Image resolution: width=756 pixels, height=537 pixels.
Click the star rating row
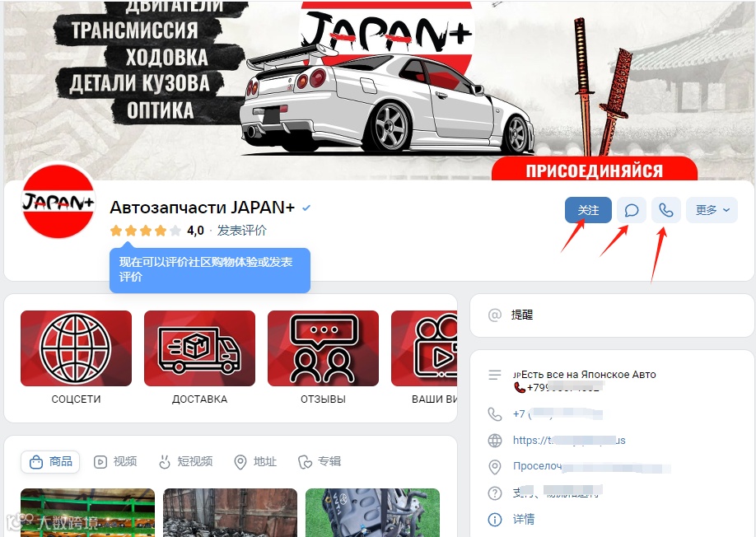pos(146,231)
